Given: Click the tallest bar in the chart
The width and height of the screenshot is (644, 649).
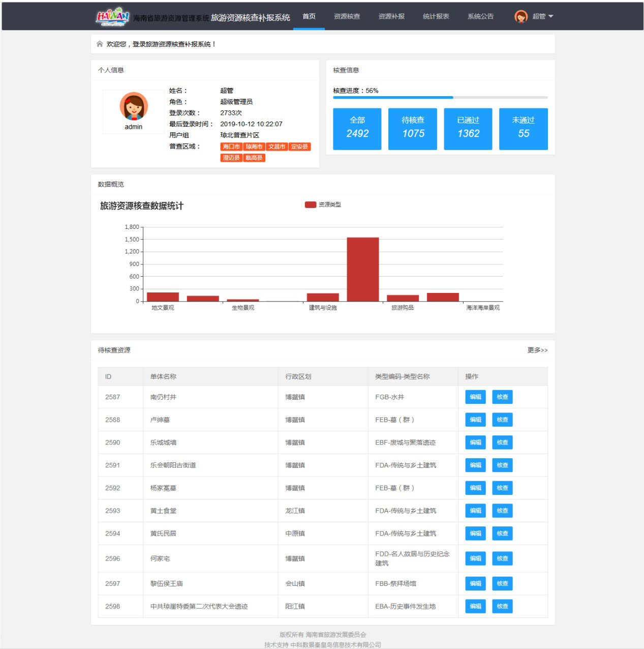Looking at the screenshot, I should click(363, 269).
